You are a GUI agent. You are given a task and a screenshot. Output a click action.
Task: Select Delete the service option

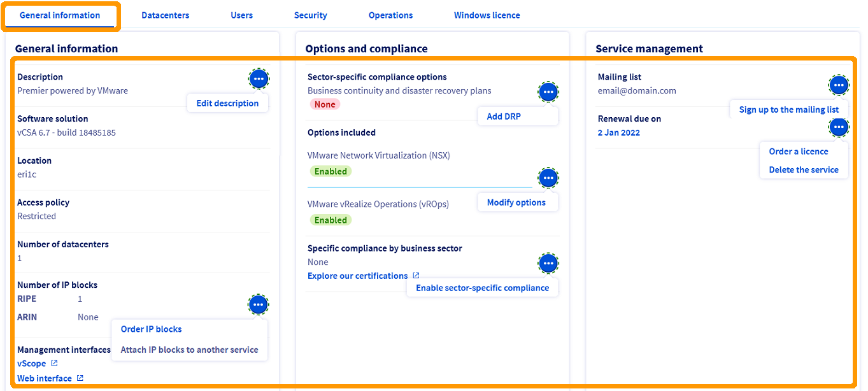coord(803,170)
